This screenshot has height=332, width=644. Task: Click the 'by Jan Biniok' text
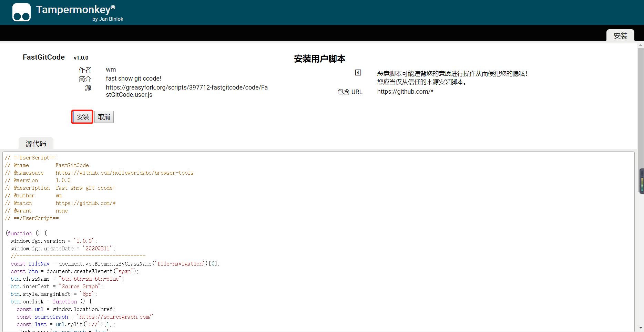[108, 19]
